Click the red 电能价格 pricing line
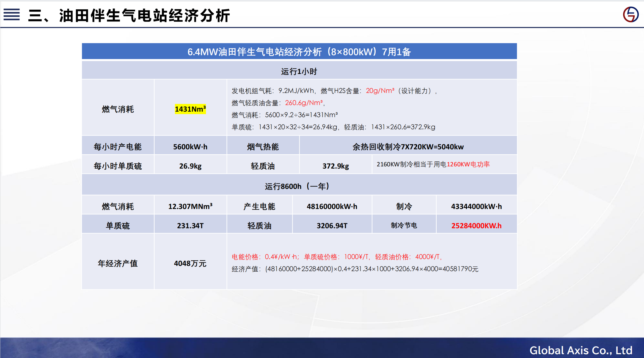 pyautogui.click(x=337, y=257)
